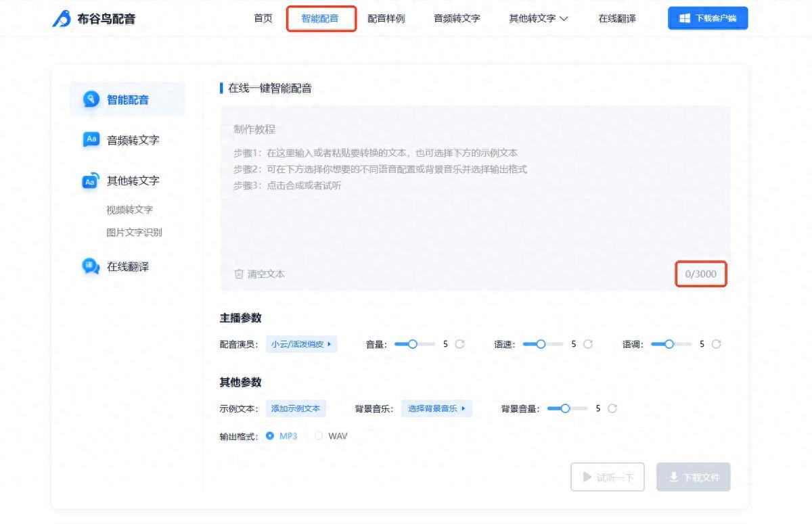
Task: Click the 音频转文字 Aa sidebar icon
Action: pos(91,140)
